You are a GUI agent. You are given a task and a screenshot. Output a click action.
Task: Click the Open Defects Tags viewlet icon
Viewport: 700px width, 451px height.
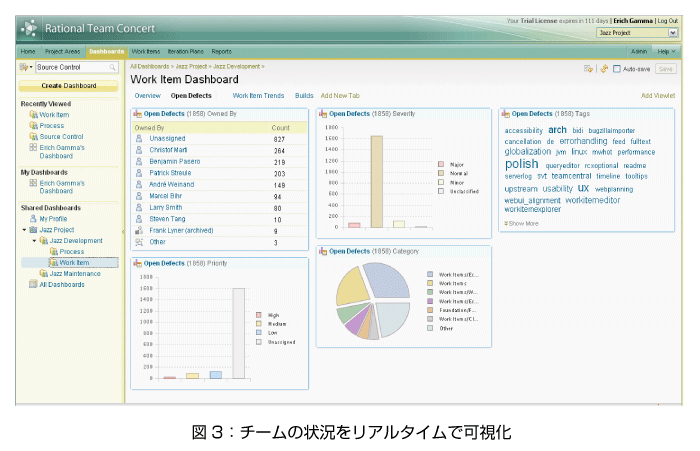point(505,114)
